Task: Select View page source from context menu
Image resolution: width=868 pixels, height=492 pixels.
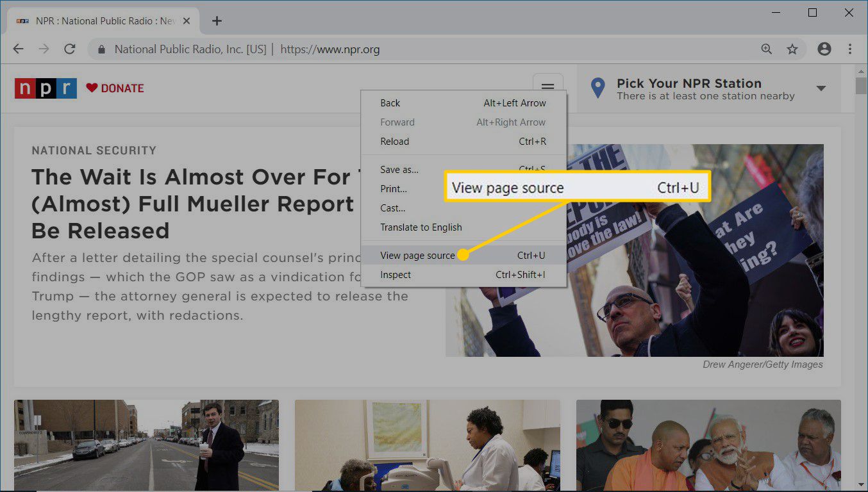Action: 417,256
